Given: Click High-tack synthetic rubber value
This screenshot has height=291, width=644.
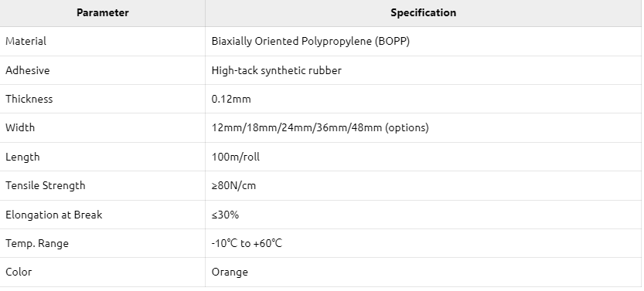Looking at the screenshot, I should [x=277, y=70].
